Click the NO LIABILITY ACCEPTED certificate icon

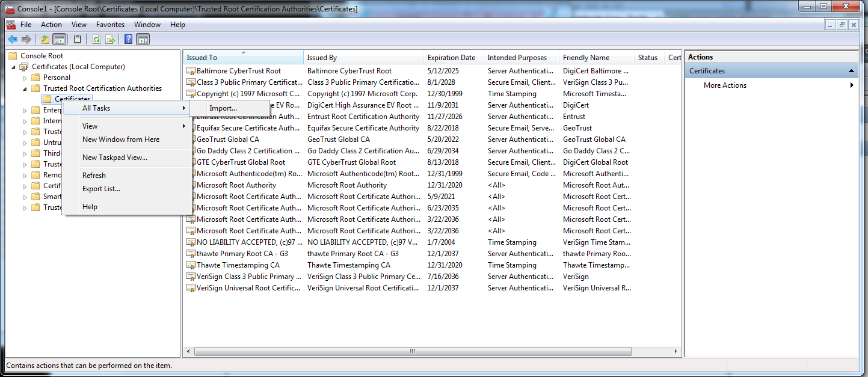coord(191,242)
